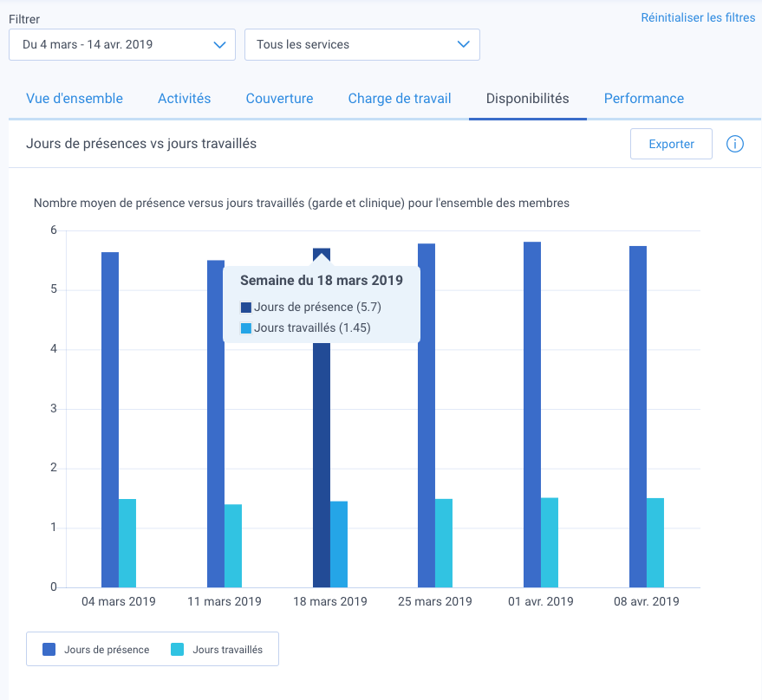Open the Couverture tab
Image resolution: width=762 pixels, height=700 pixels.
click(x=279, y=99)
